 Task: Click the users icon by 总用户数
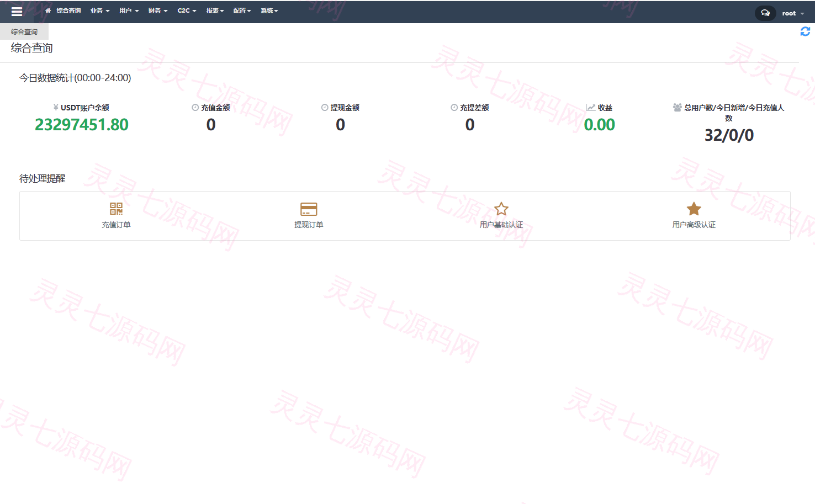[x=678, y=108]
